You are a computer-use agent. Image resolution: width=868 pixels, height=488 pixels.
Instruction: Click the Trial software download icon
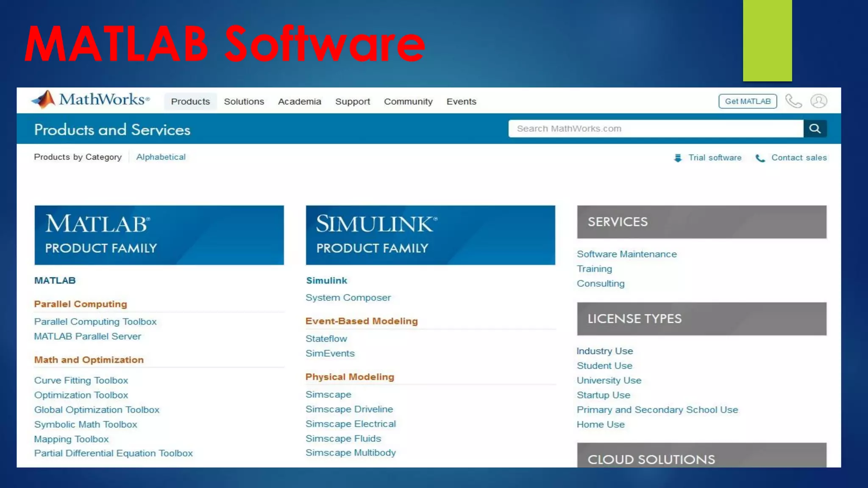coord(678,158)
